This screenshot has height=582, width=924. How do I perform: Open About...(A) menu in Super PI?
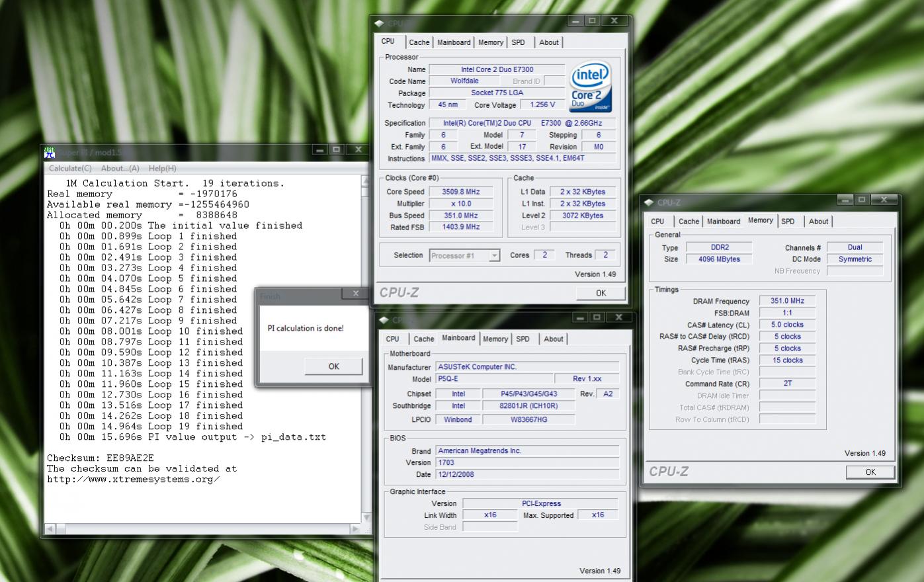(x=120, y=168)
